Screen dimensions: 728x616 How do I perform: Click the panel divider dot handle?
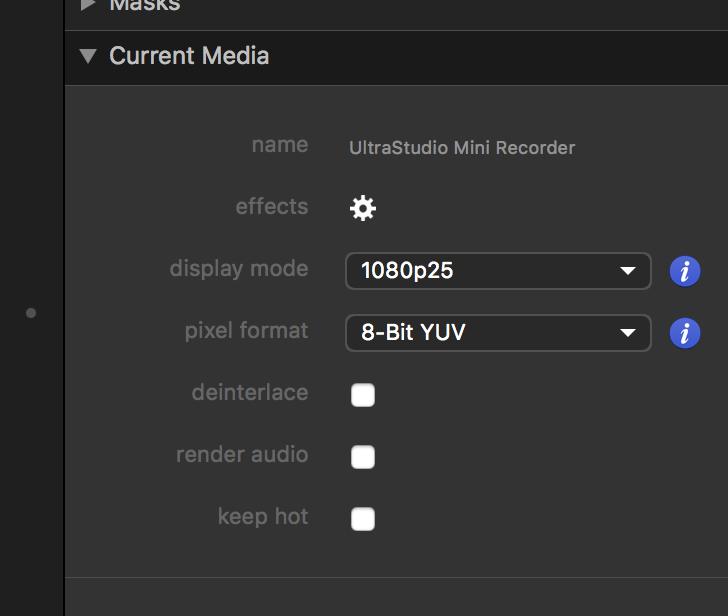pyautogui.click(x=31, y=313)
